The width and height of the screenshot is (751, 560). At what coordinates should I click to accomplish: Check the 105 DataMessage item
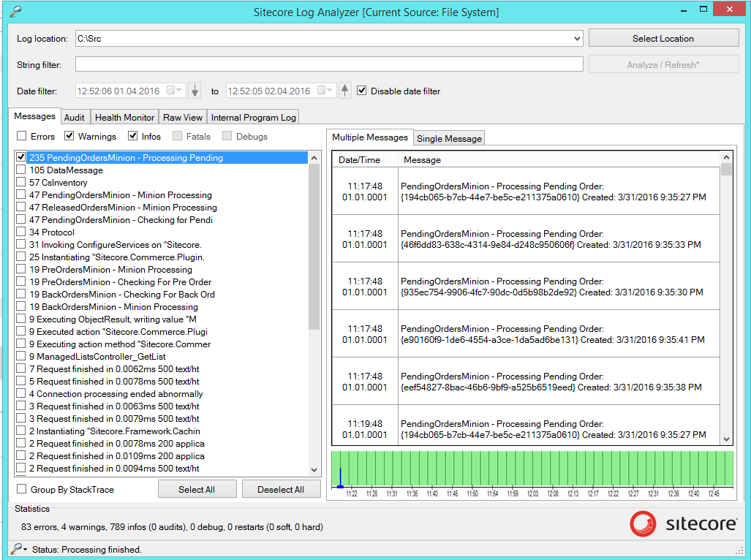coord(20,170)
